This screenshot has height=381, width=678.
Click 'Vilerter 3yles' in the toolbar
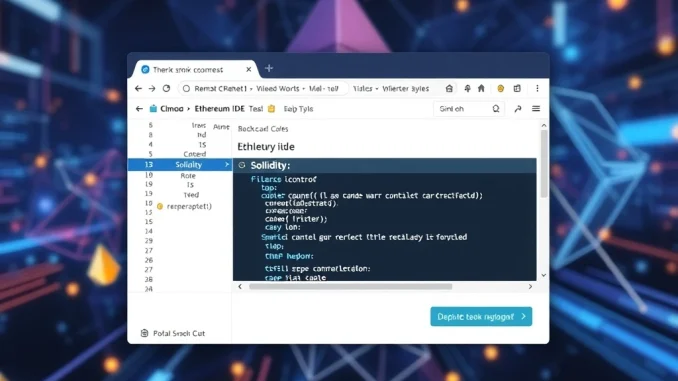click(406, 89)
